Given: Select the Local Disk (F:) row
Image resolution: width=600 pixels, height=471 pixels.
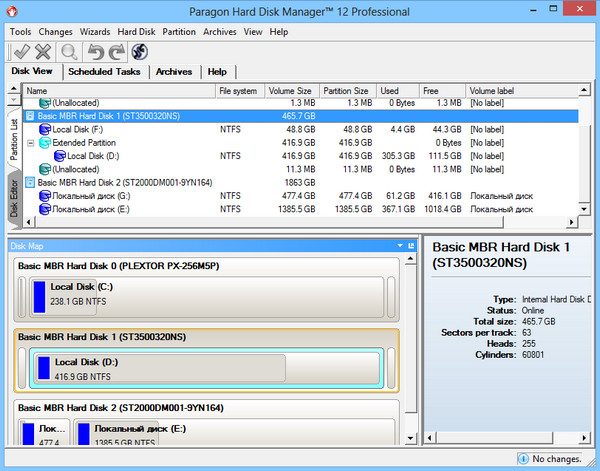Looking at the screenshot, I should click(x=301, y=129).
